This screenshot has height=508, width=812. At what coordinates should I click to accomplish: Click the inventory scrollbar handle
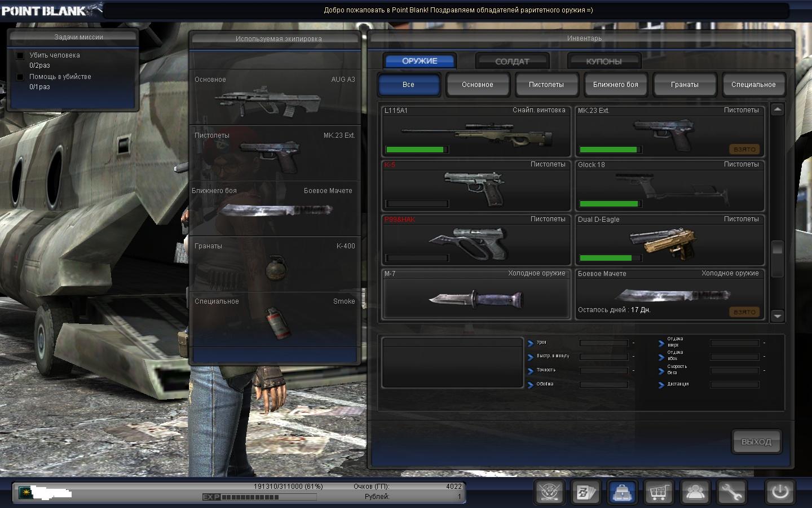(778, 248)
